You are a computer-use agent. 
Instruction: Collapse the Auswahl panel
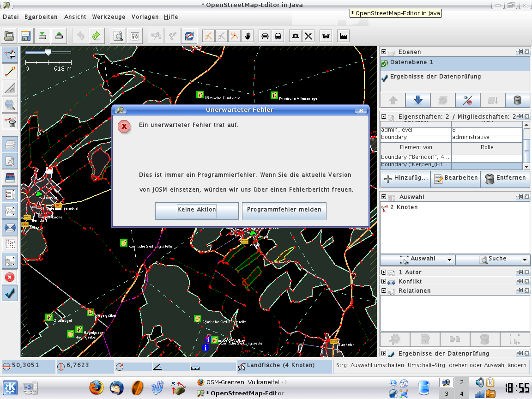point(383,197)
